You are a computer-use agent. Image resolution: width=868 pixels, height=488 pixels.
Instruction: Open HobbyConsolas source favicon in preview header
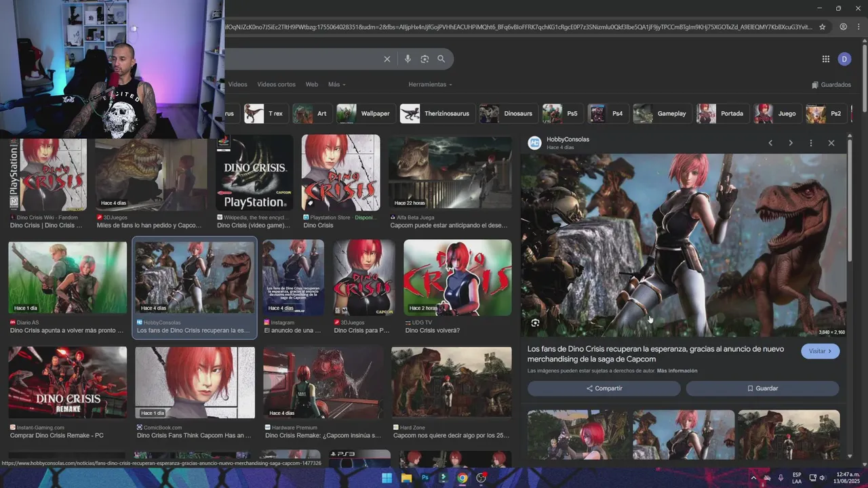click(534, 143)
